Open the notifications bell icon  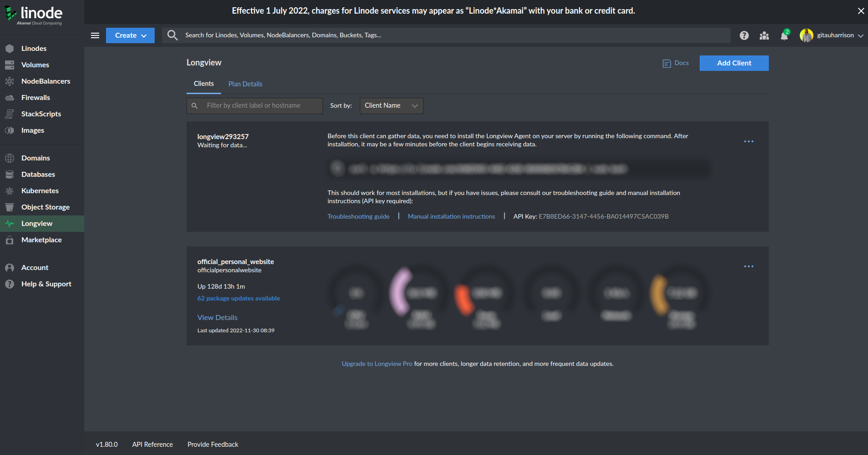[784, 35]
